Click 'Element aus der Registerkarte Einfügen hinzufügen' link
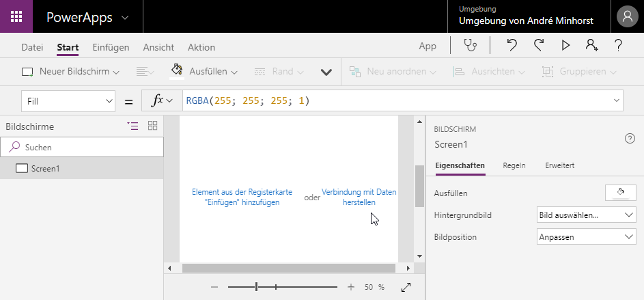The image size is (644, 300). click(242, 197)
